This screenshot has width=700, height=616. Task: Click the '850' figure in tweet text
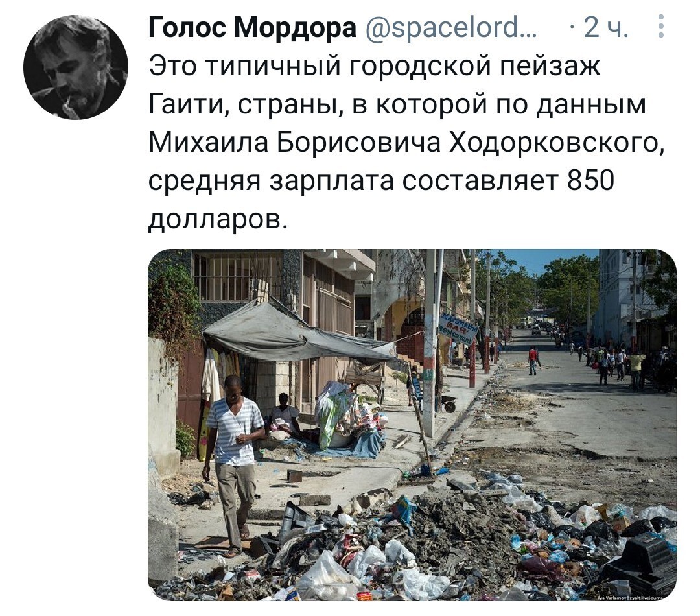tap(591, 181)
